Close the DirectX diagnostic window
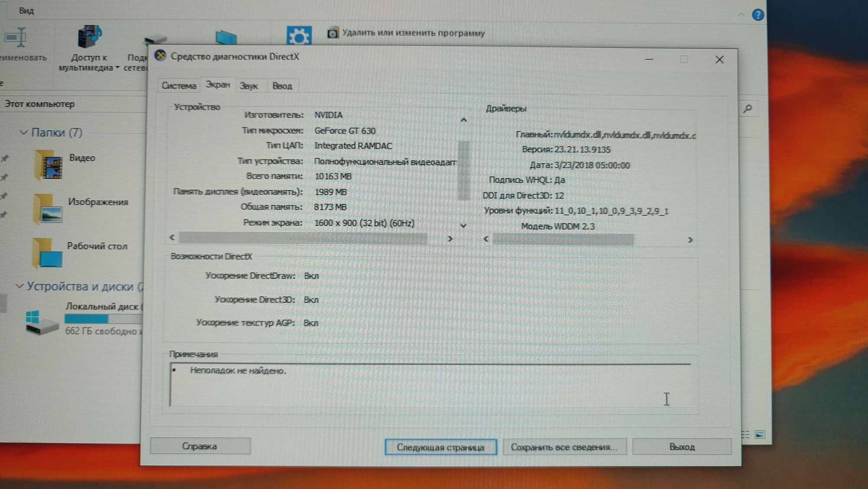The width and height of the screenshot is (868, 489). (720, 59)
